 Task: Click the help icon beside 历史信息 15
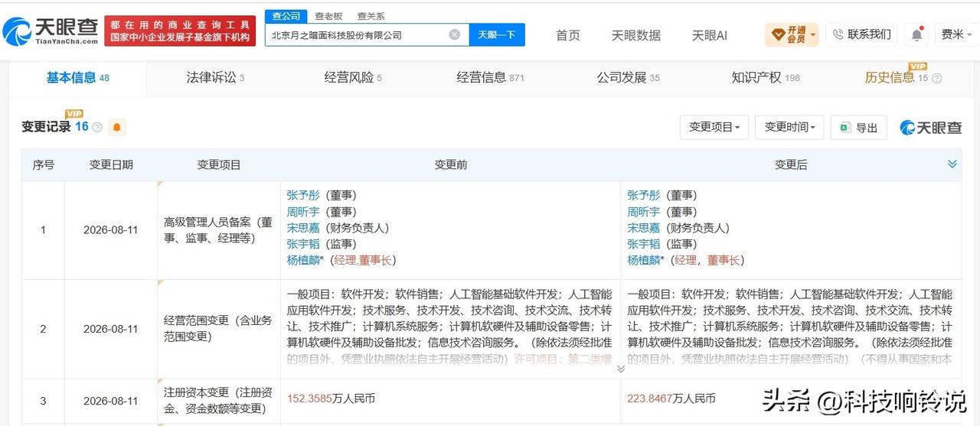point(936,78)
